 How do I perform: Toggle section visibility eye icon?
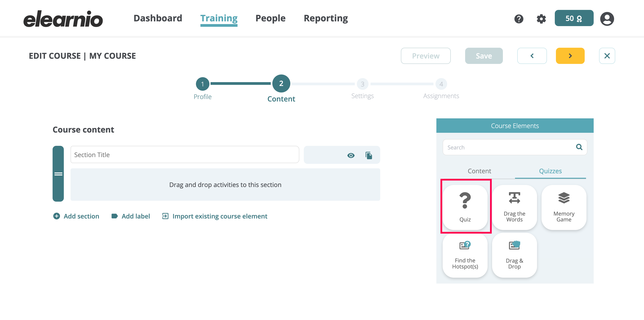(x=351, y=155)
